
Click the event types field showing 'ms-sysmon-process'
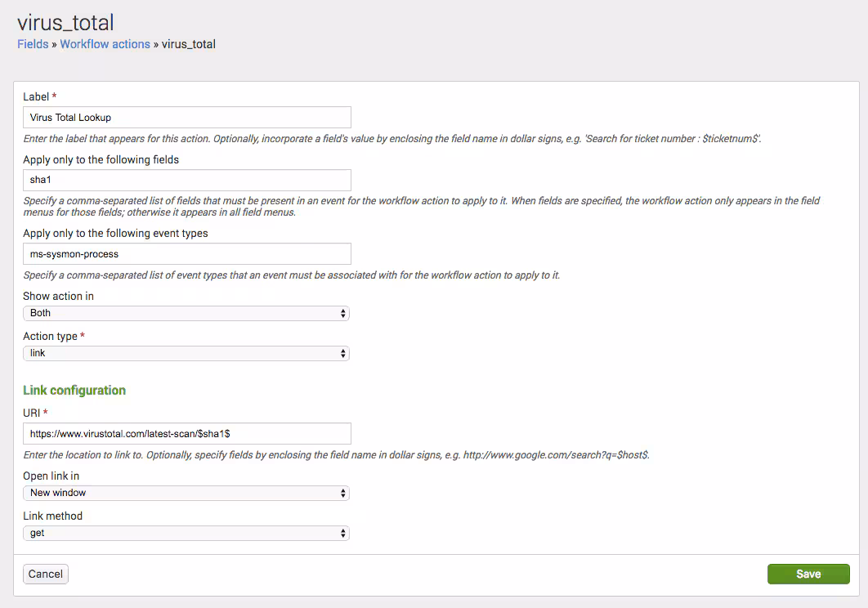pos(186,253)
